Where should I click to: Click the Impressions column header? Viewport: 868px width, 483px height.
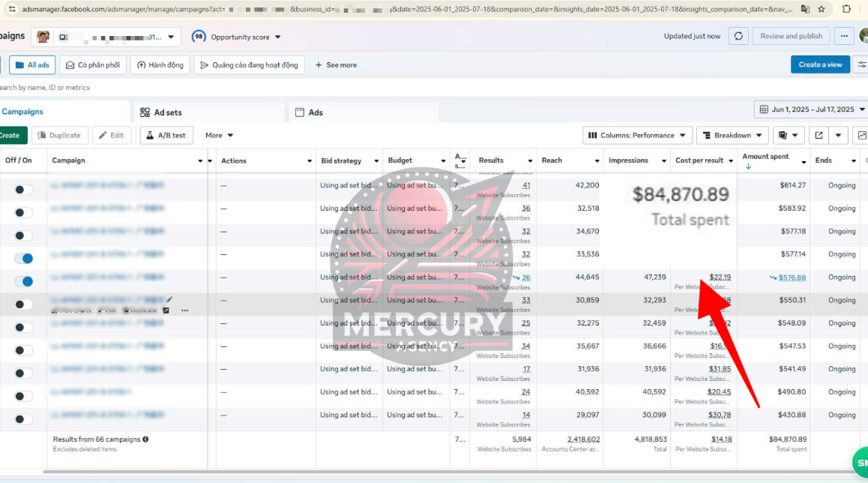tap(627, 160)
